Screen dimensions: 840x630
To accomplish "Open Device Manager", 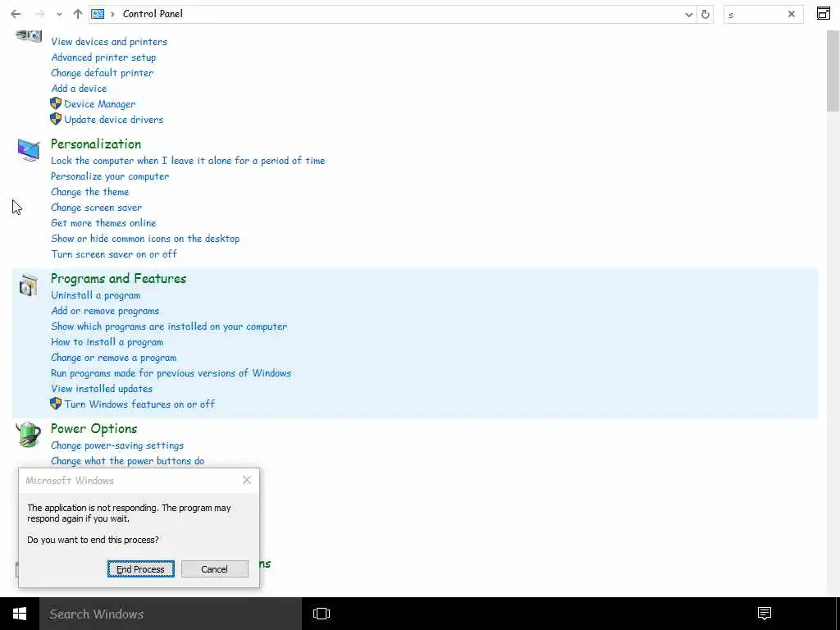I will click(x=99, y=104).
